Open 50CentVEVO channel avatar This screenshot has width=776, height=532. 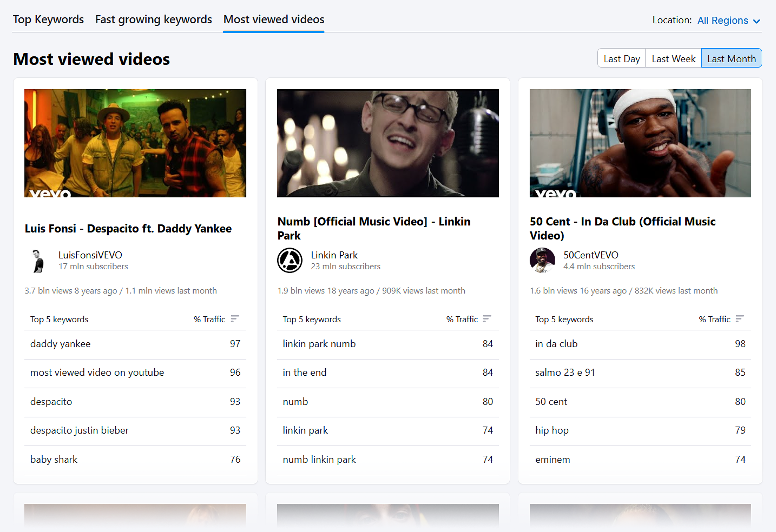542,261
